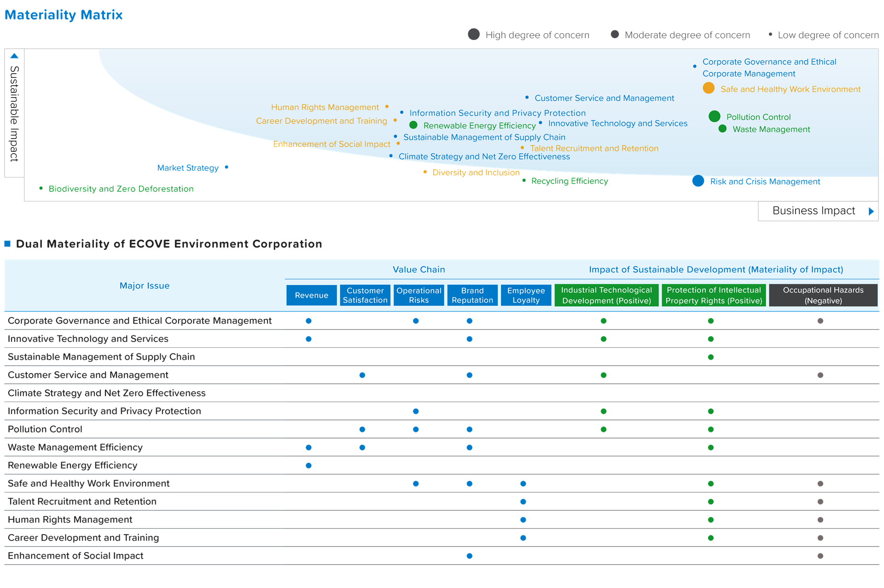This screenshot has width=884, height=588.
Task: Click Revenue dot in Corporate Governance row
Action: [308, 321]
